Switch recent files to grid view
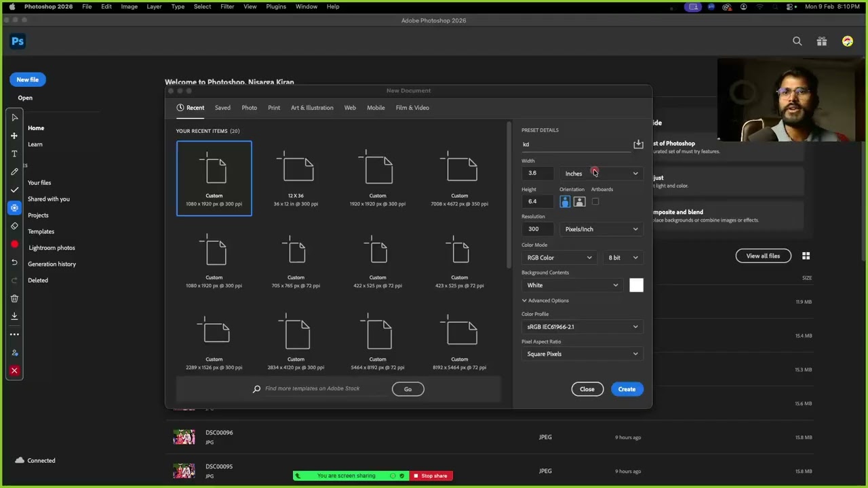868x488 pixels. click(x=806, y=256)
